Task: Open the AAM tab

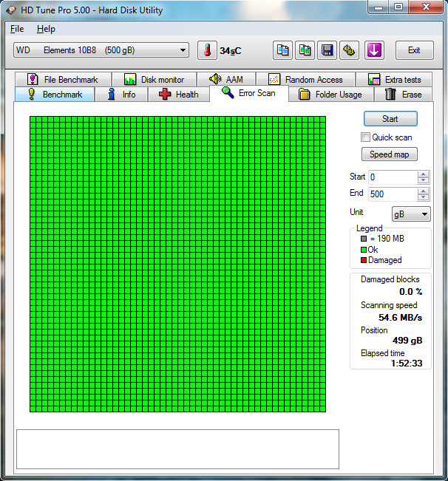Action: (226, 80)
